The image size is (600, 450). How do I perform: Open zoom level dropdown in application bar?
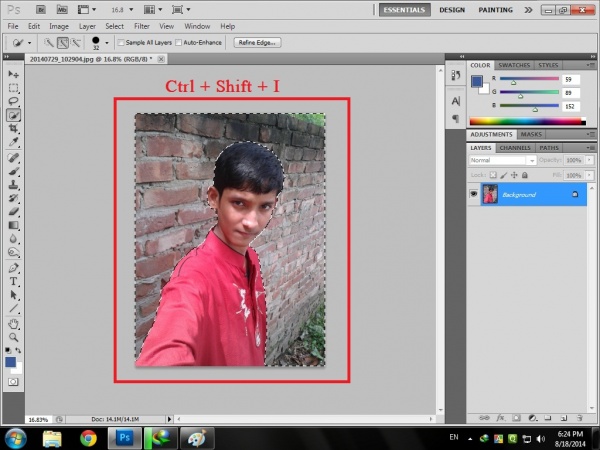131,10
